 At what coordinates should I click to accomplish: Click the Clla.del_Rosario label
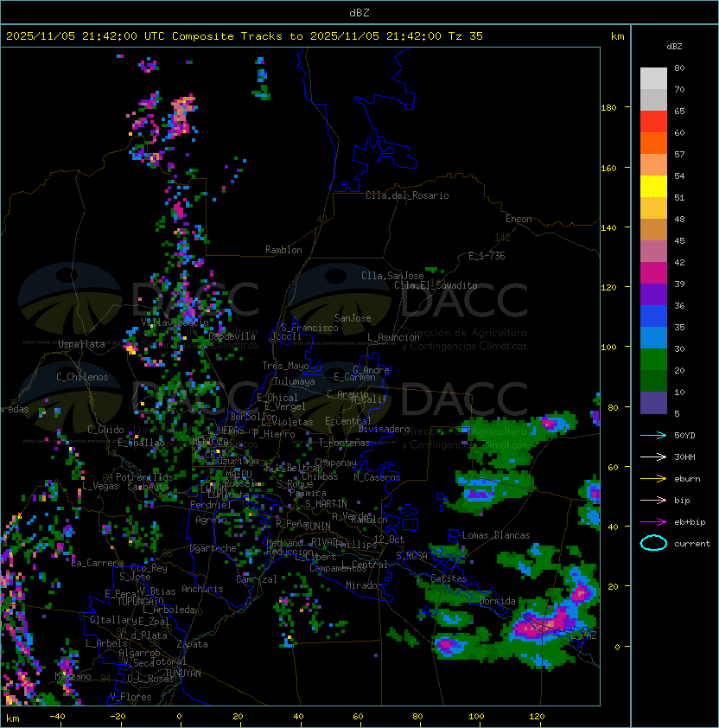pos(407,195)
